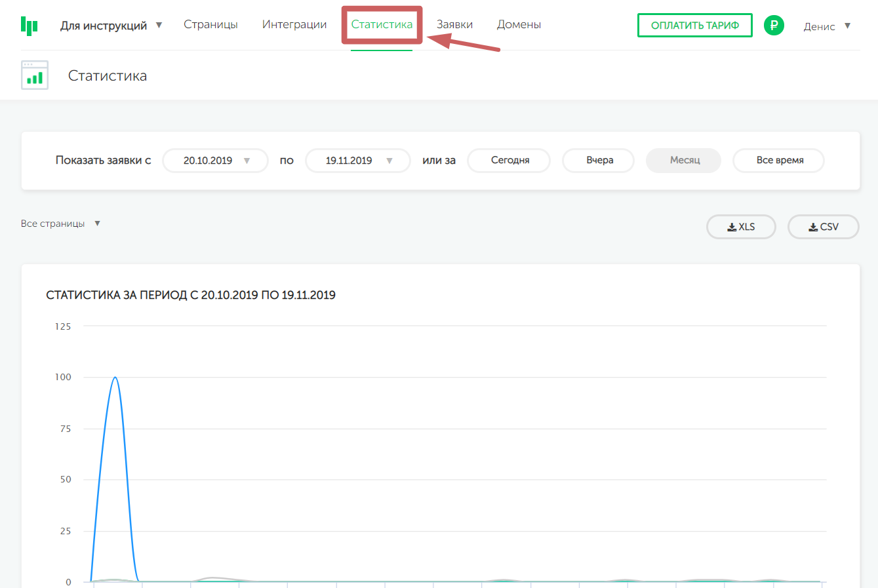The image size is (878, 588).
Task: Click the ruble balance icon
Action: click(774, 26)
